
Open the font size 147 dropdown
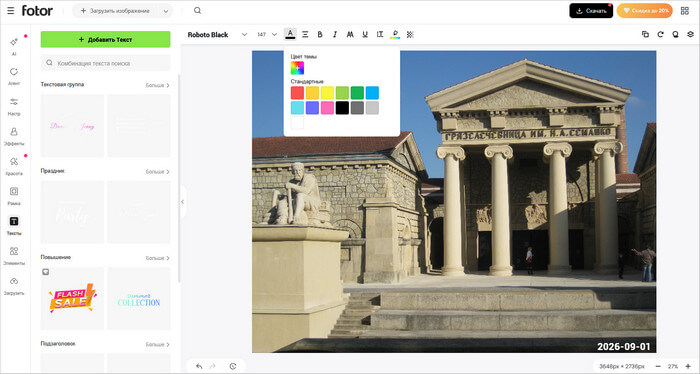(267, 34)
